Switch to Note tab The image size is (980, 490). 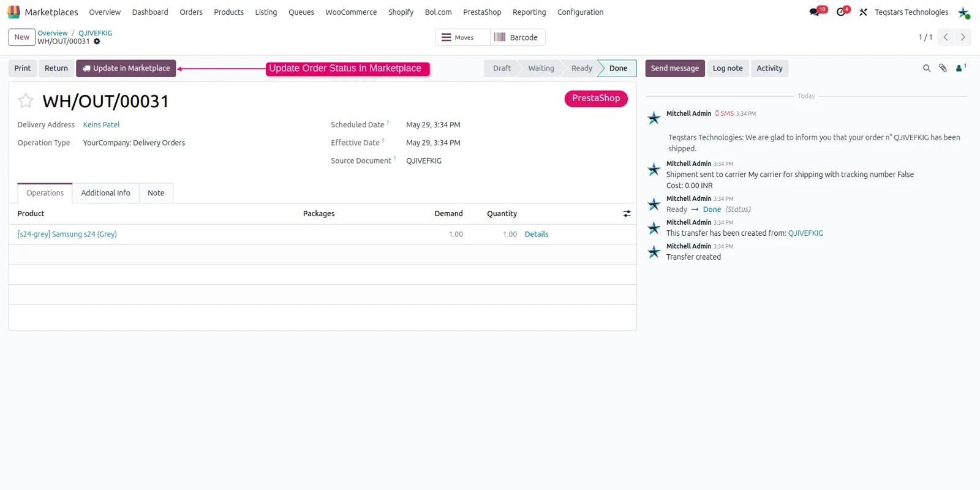point(156,193)
